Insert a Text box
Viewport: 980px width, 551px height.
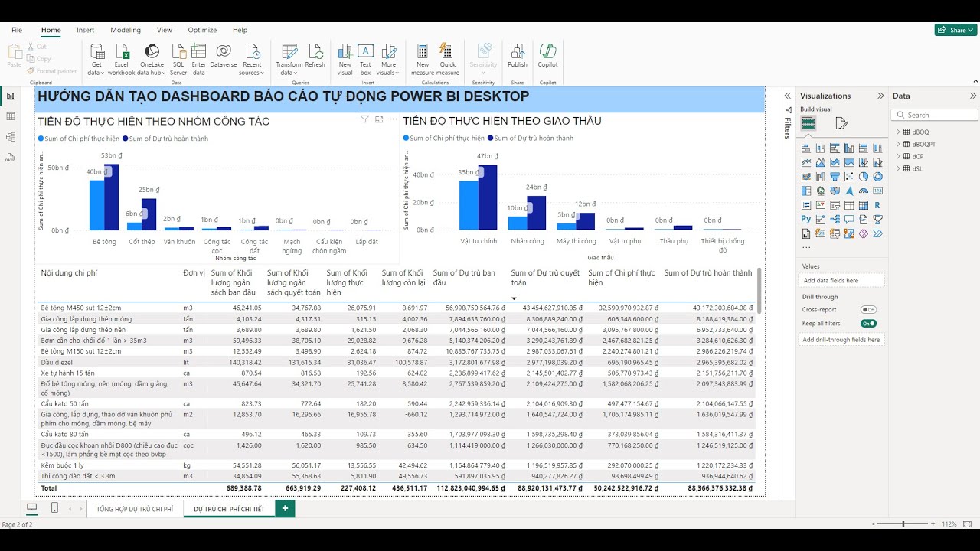(x=366, y=59)
